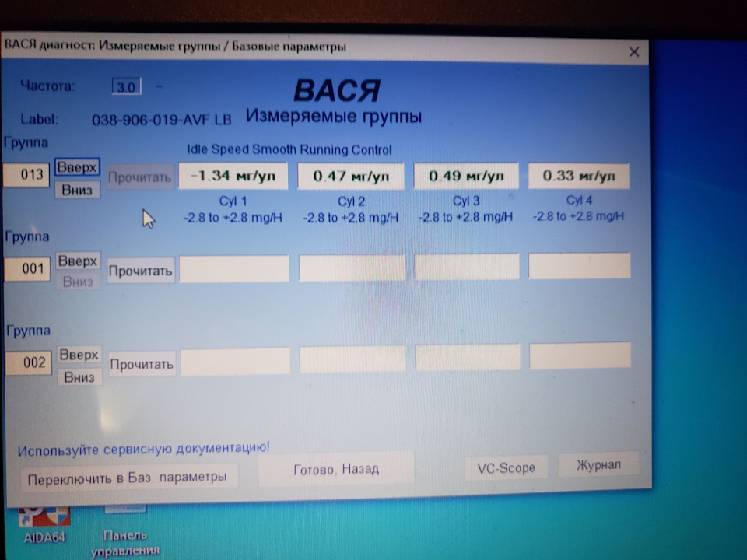
Task: Close the ВАСЯ диагност window
Action: [x=633, y=52]
